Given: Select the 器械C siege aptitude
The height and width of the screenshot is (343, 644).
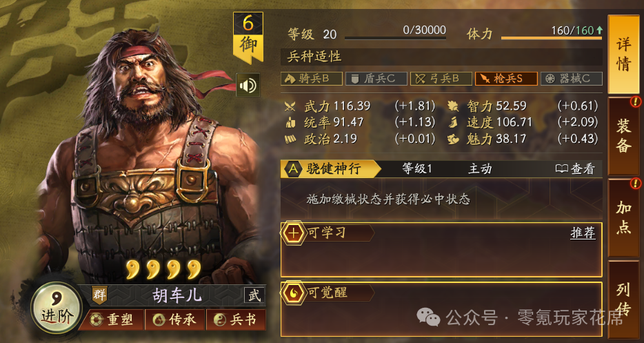Looking at the screenshot, I should (x=572, y=79).
